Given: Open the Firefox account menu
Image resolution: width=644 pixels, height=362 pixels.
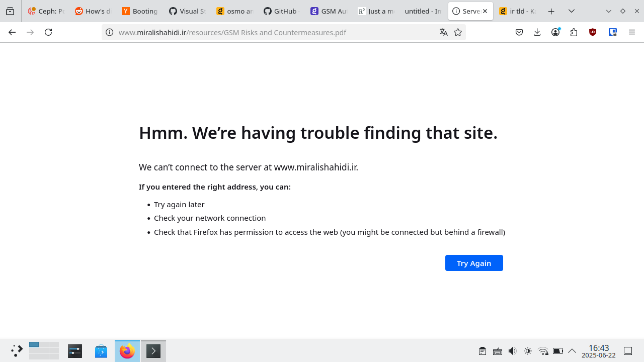Looking at the screenshot, I should [x=555, y=32].
